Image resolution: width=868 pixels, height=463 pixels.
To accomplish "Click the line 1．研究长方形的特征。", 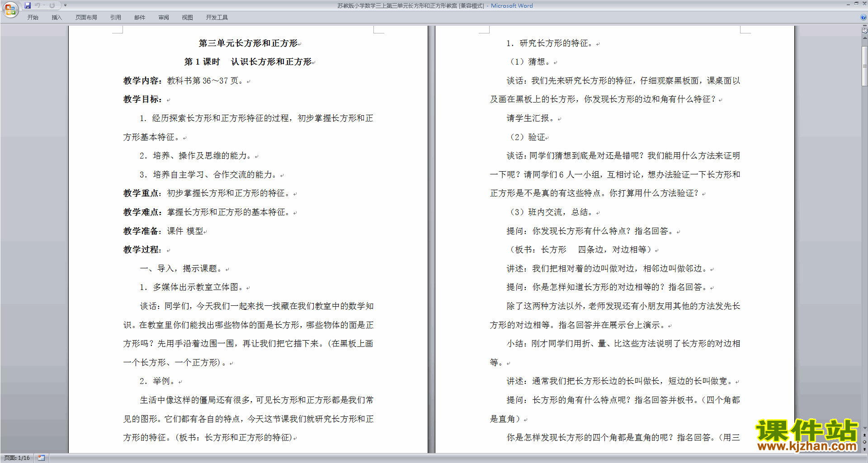I will pos(550,43).
